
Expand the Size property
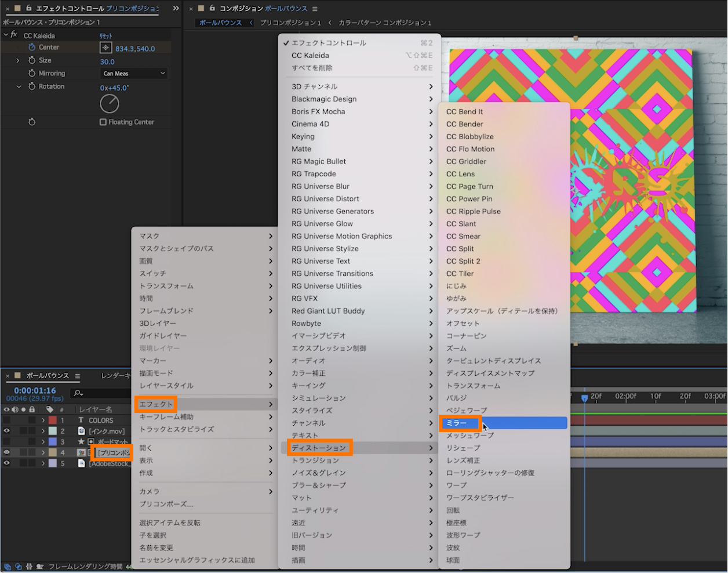pyautogui.click(x=18, y=60)
